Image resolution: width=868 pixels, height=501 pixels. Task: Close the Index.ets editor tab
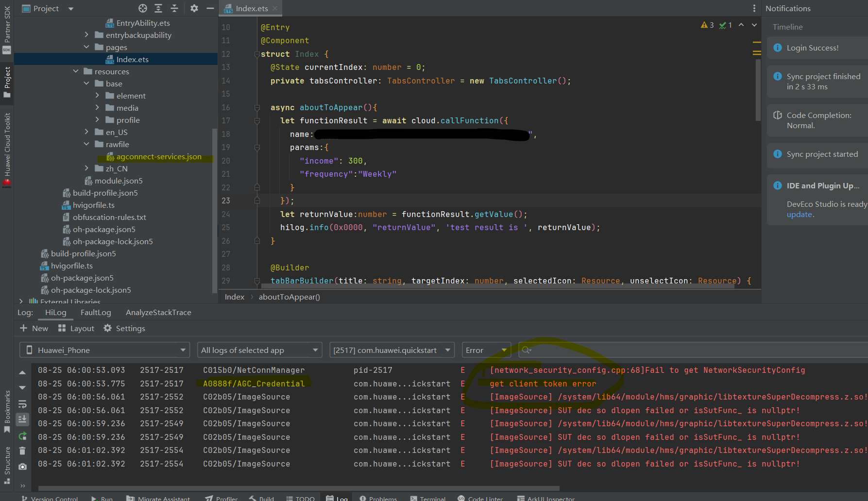[x=275, y=8]
